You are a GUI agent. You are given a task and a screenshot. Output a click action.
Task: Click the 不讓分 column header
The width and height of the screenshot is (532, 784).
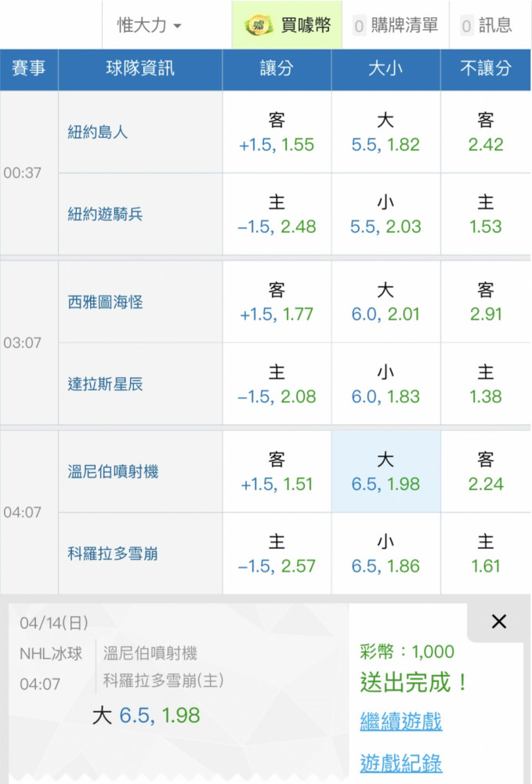coord(486,69)
